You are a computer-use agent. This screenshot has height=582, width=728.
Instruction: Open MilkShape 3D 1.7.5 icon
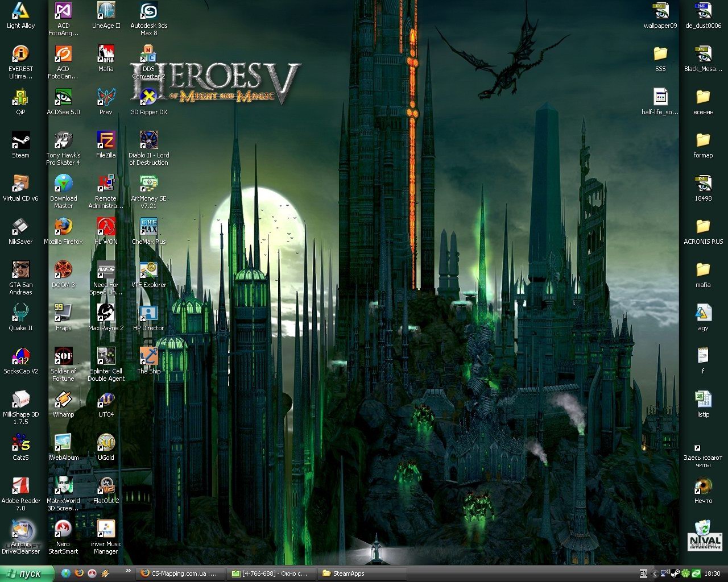20,400
